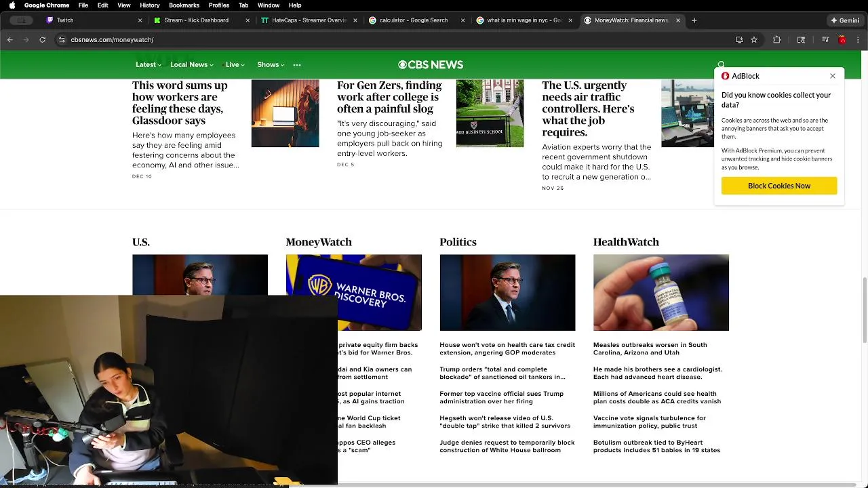868x488 pixels.
Task: Click the Harvard Business School photo
Action: [490, 113]
